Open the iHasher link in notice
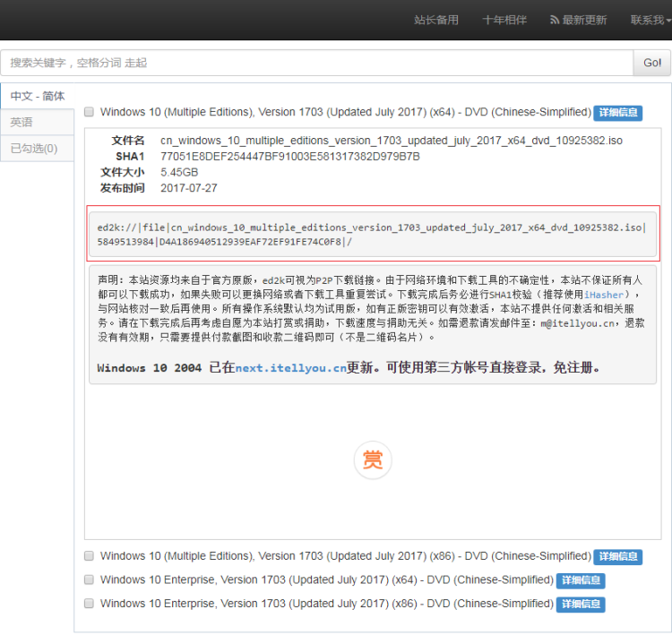Image resolution: width=672 pixels, height=635 pixels. (603, 295)
